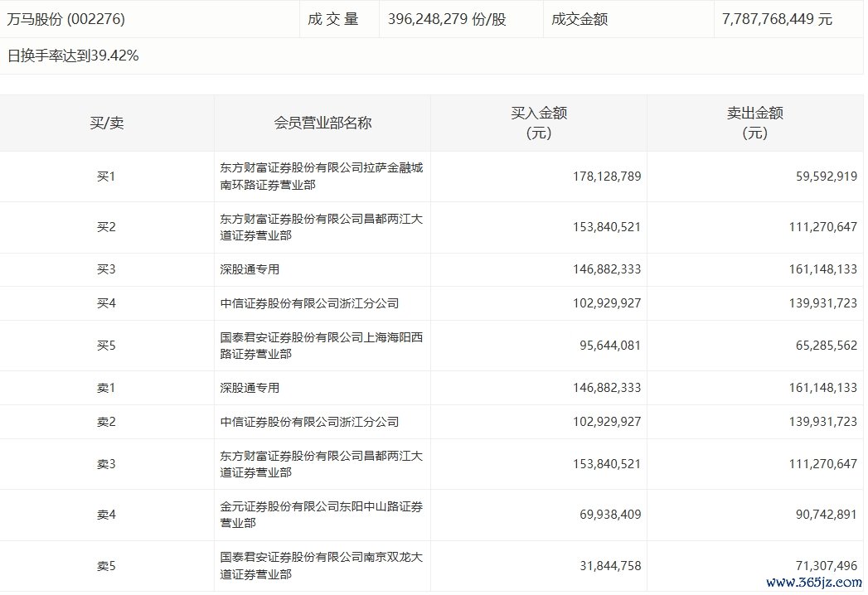Viewport: 868px width, 595px height.
Task: Click 139,931,723 in the 卖2 row
Action: coord(823,422)
